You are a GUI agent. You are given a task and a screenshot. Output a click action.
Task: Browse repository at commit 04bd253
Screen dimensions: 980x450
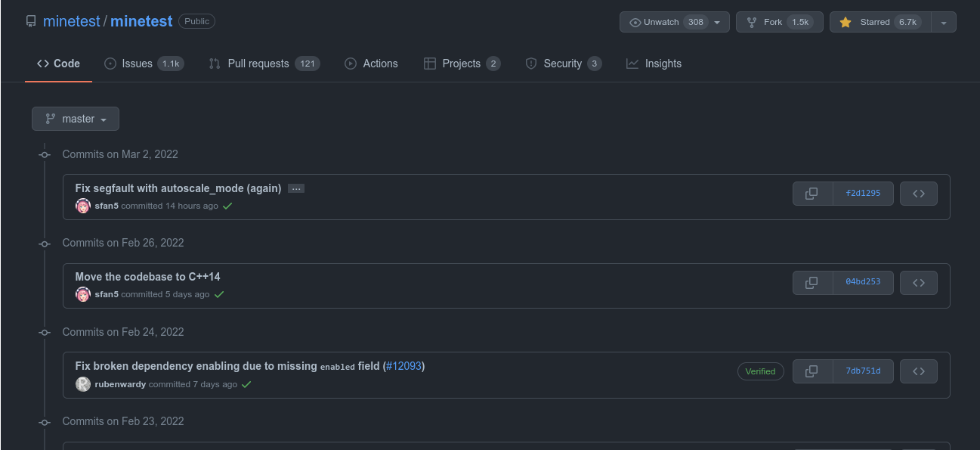coord(919,283)
